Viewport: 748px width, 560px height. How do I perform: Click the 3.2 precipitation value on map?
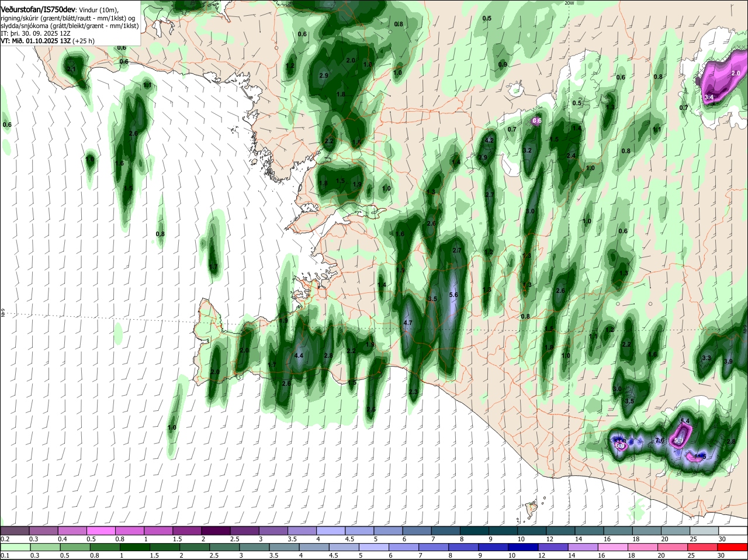(x=527, y=150)
